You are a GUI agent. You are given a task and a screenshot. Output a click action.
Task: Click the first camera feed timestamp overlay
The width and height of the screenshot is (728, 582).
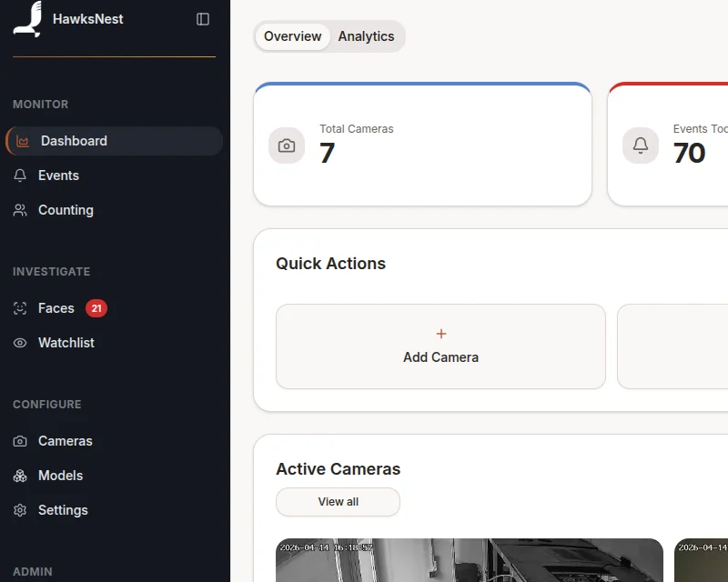(x=327, y=547)
